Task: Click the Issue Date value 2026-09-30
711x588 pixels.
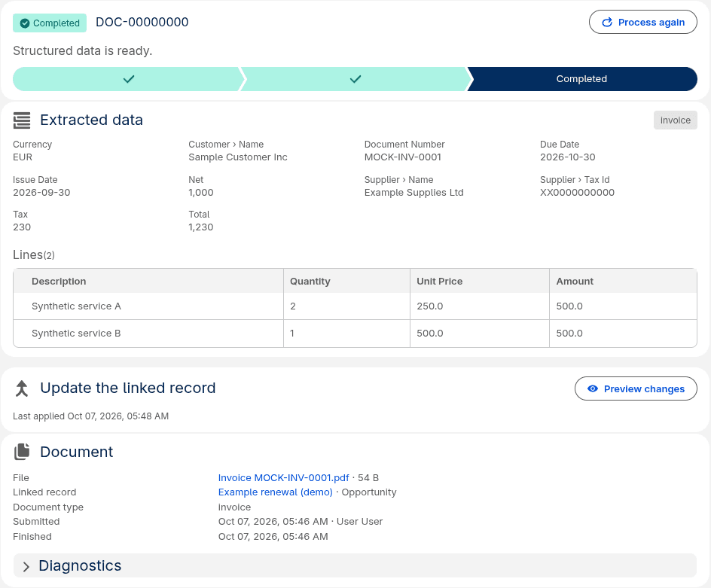Action: tap(41, 193)
